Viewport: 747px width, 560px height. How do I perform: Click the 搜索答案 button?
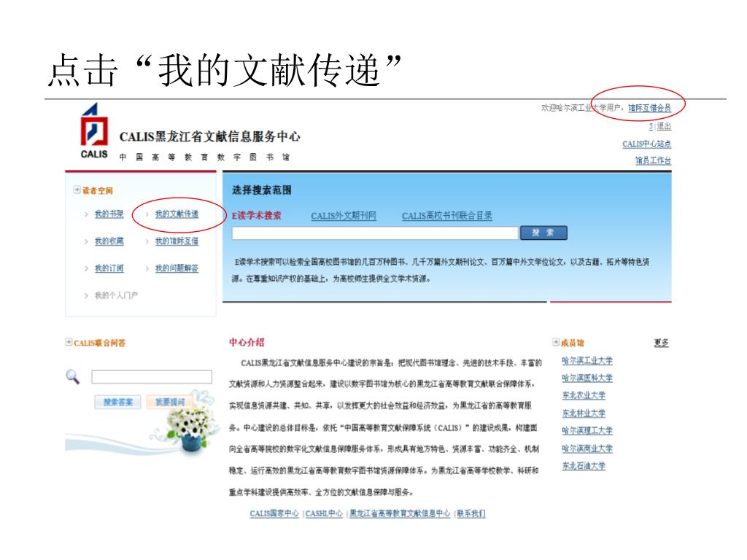click(x=118, y=402)
